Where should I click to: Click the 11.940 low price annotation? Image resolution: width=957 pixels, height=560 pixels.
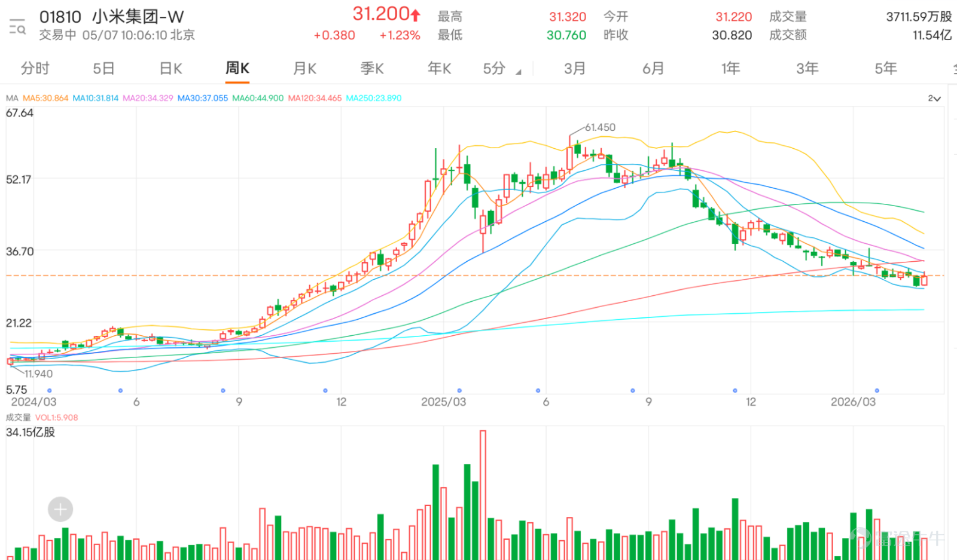tap(38, 374)
